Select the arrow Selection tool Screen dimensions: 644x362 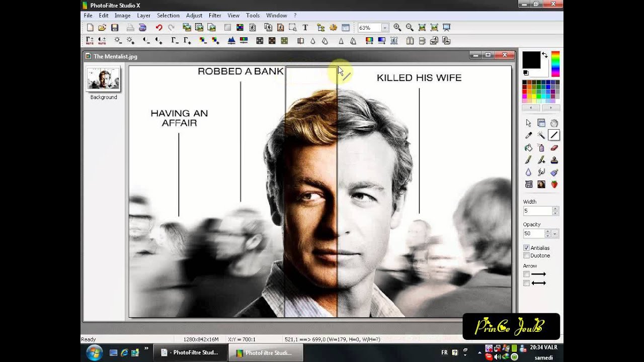[x=528, y=123]
